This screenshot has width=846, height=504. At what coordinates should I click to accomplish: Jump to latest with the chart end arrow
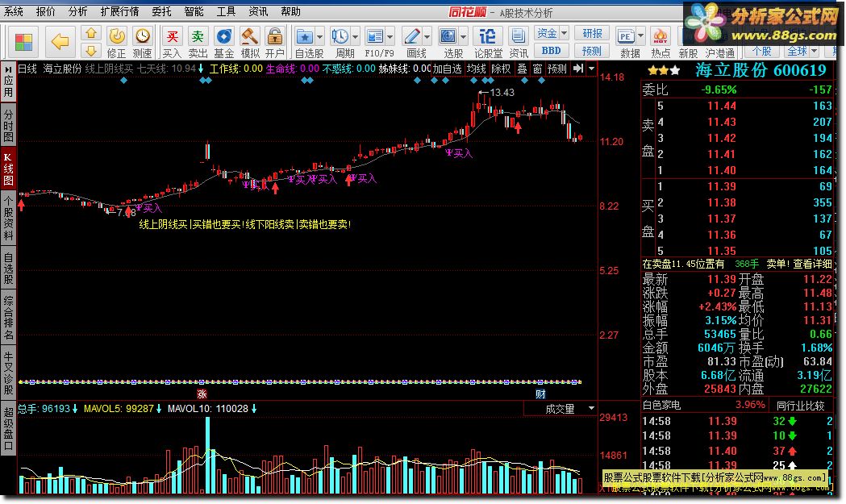578,69
